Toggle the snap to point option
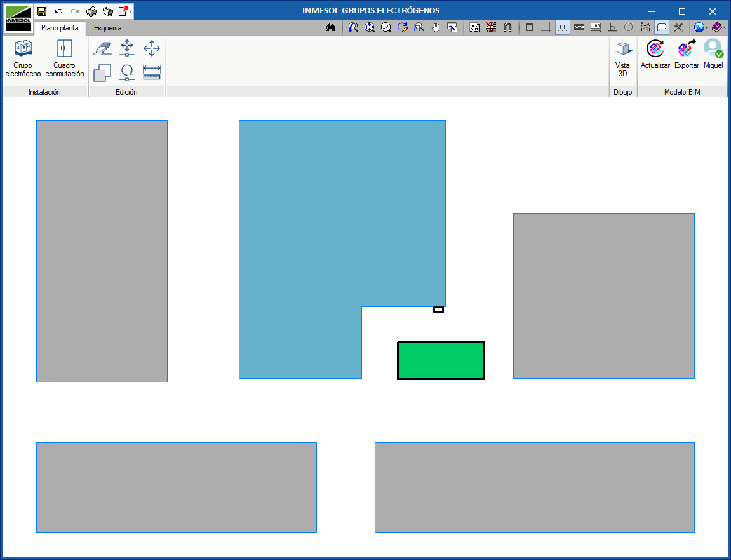 (563, 27)
